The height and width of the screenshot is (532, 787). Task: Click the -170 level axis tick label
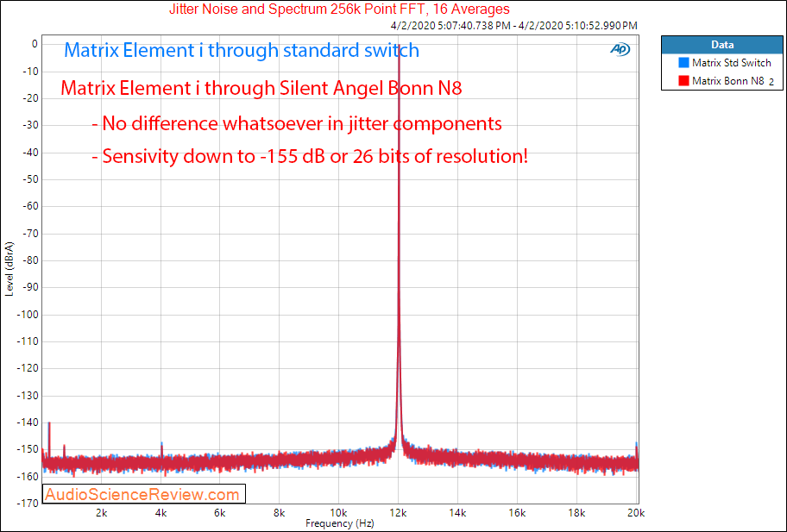[x=27, y=503]
